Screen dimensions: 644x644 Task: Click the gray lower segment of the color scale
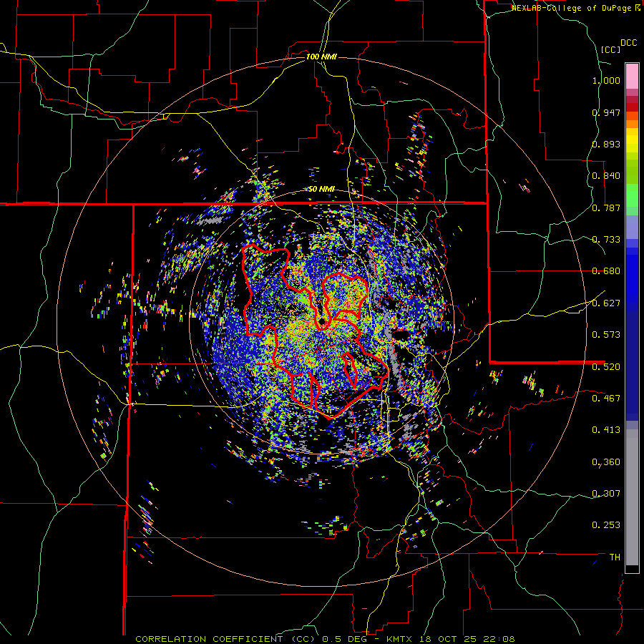point(632,497)
